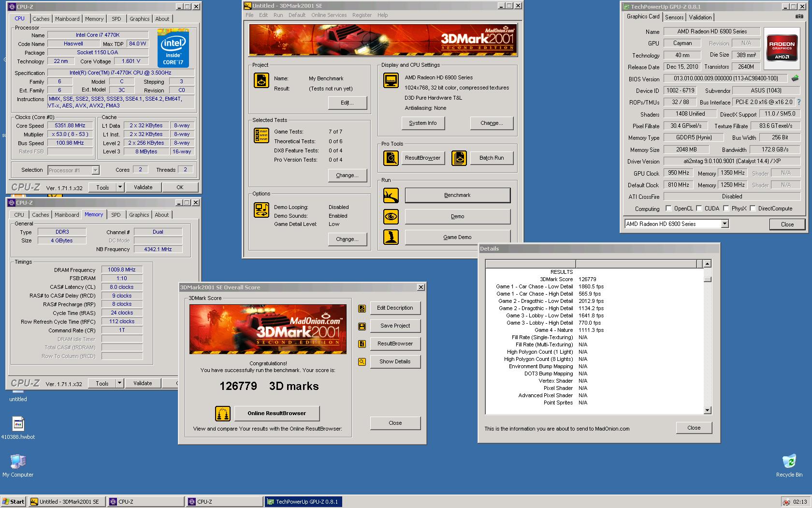
Task: Open the File menu in 3DMark2001
Action: coord(249,15)
